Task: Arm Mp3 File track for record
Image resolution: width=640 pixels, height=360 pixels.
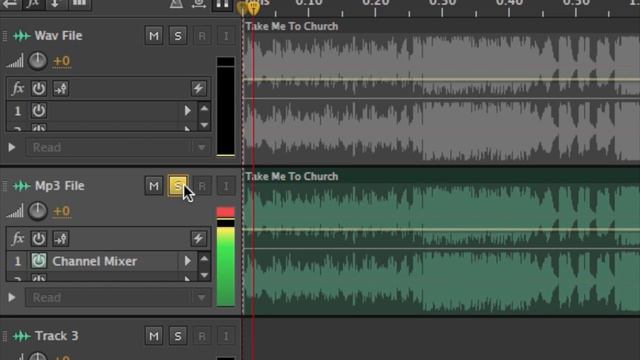Action: pos(202,186)
